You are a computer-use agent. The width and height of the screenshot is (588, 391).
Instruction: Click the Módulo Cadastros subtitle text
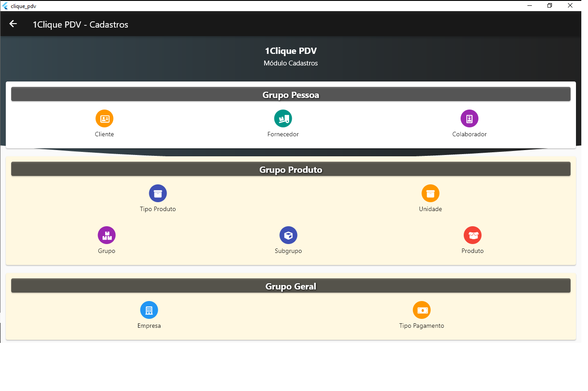290,63
